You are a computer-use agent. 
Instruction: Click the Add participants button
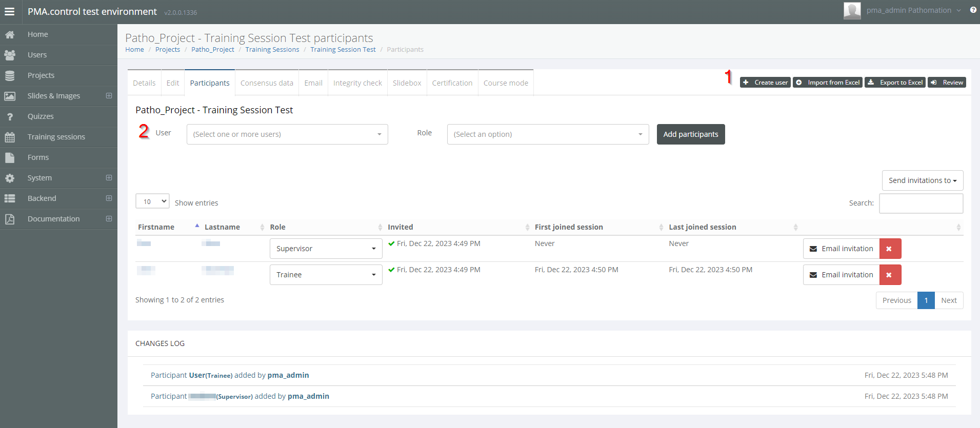[690, 134]
